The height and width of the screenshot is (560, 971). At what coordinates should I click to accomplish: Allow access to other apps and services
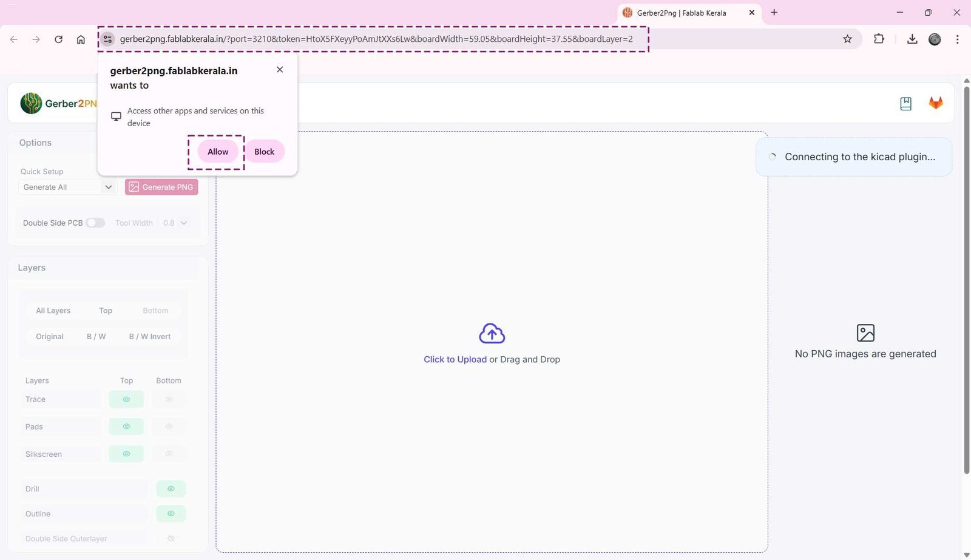pos(218,152)
